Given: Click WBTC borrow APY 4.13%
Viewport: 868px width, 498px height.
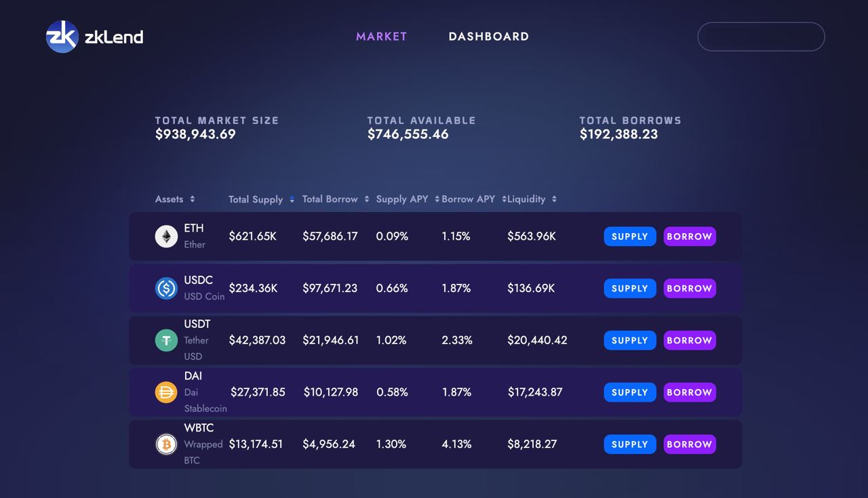Looking at the screenshot, I should 456,444.
